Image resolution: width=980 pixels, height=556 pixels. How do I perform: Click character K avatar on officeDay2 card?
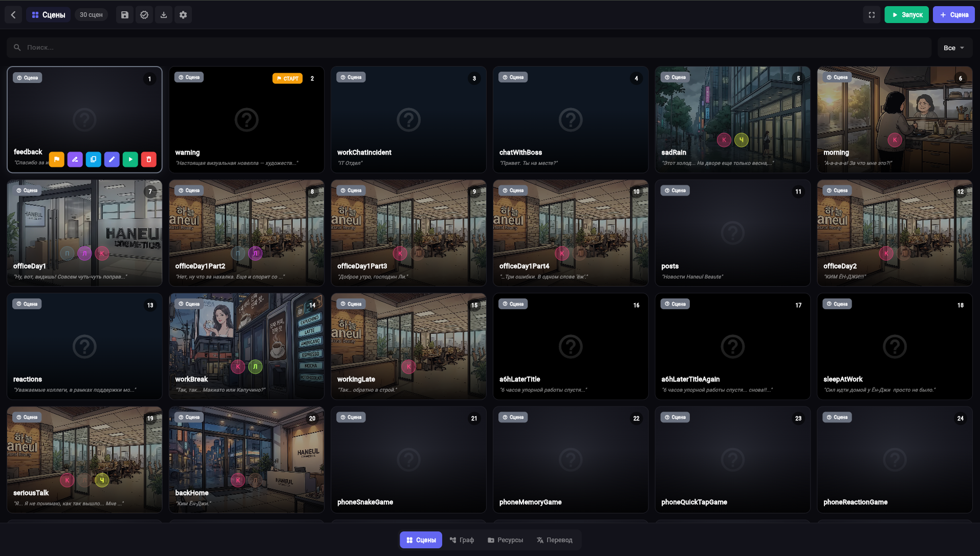[x=886, y=253]
